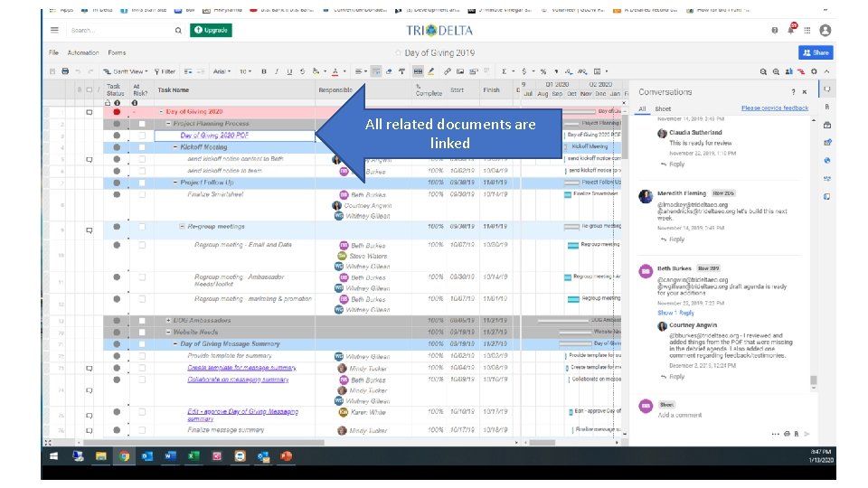Click the highlight changes icon

[x=430, y=71]
